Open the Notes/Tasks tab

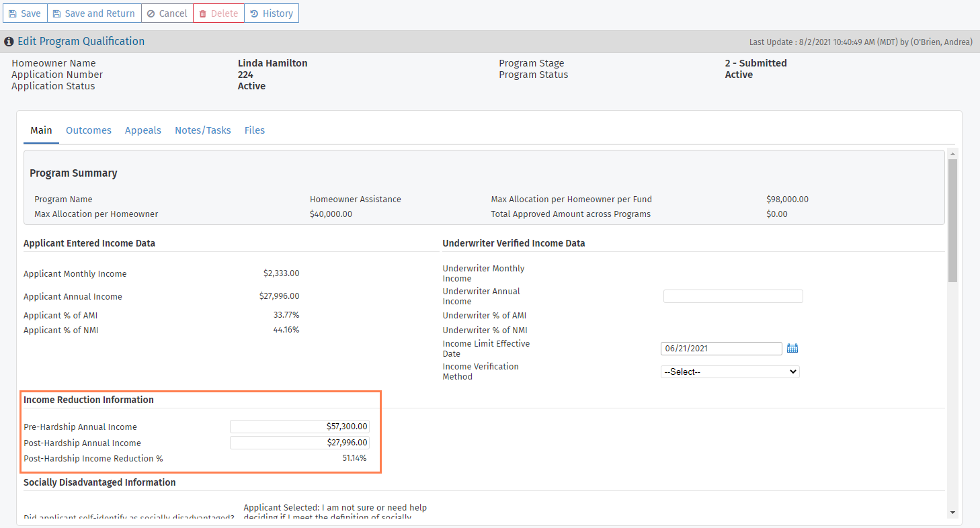coord(203,130)
